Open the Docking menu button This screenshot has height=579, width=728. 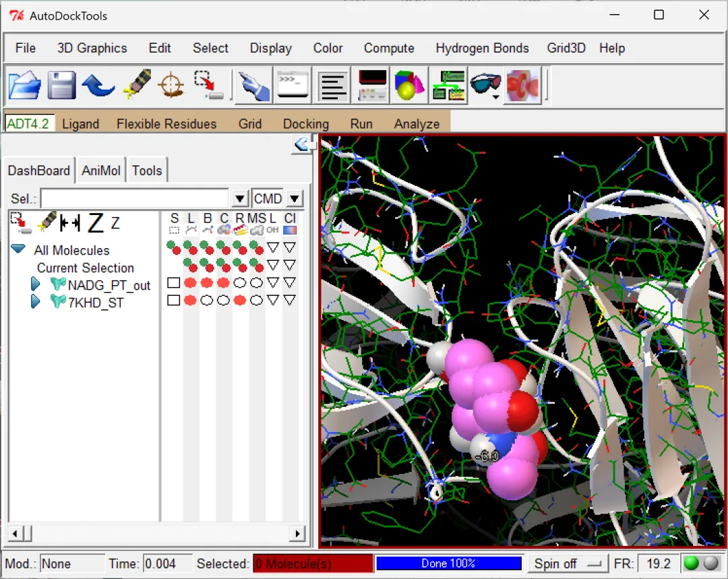pos(306,123)
